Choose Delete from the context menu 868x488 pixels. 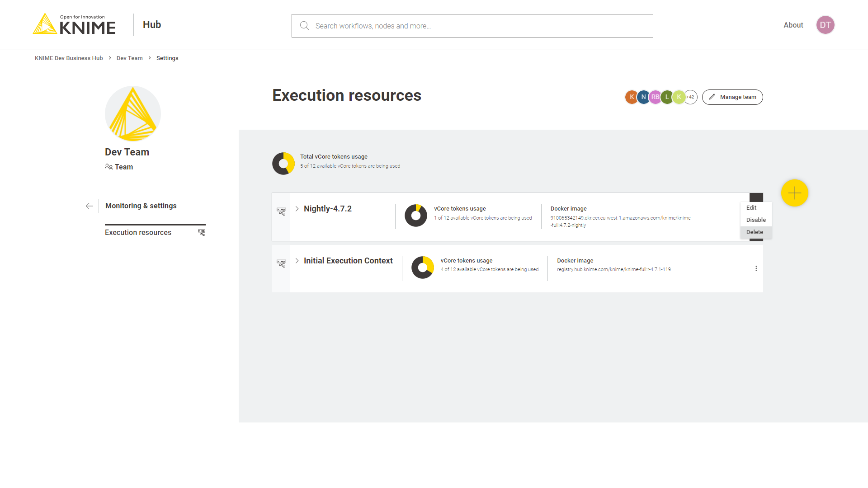click(756, 232)
